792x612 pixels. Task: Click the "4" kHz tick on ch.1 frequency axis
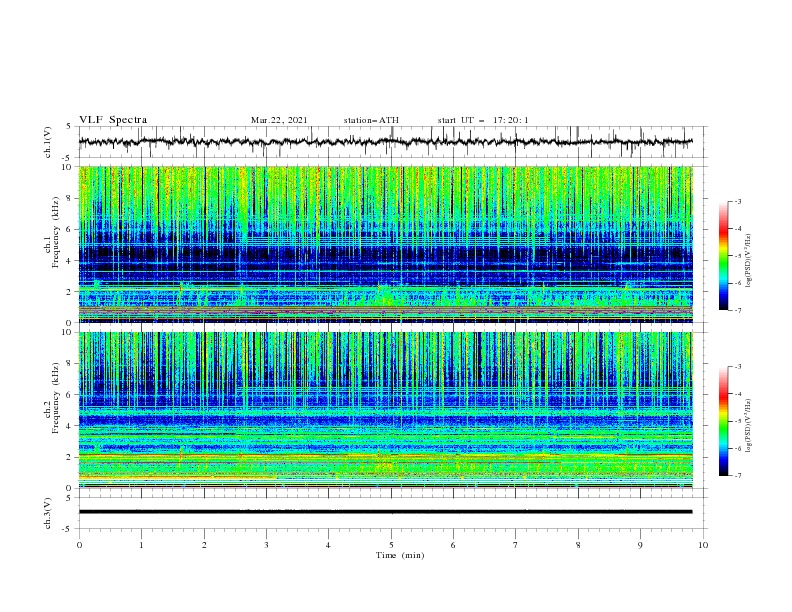[x=70, y=261]
